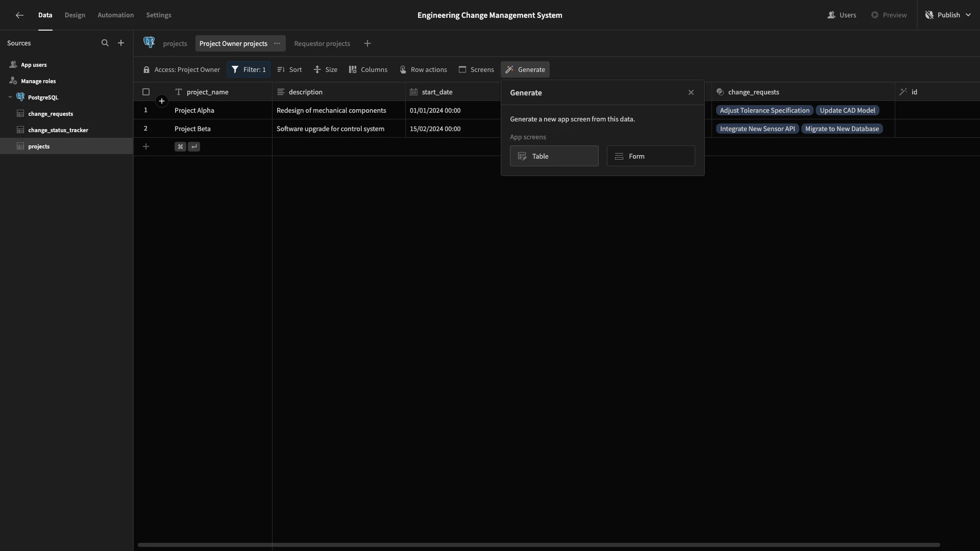Open the Columns settings

click(x=368, y=70)
